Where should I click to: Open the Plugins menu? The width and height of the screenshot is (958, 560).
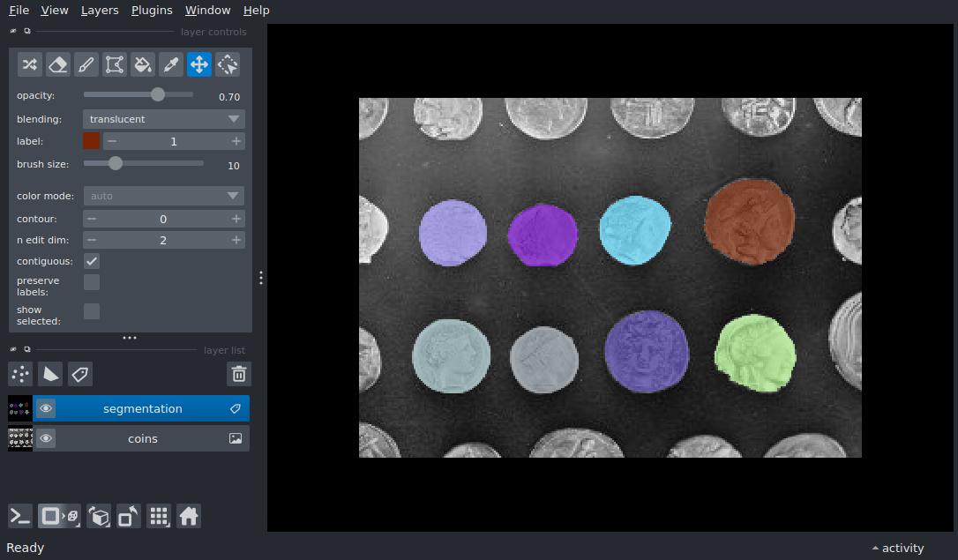[152, 11]
